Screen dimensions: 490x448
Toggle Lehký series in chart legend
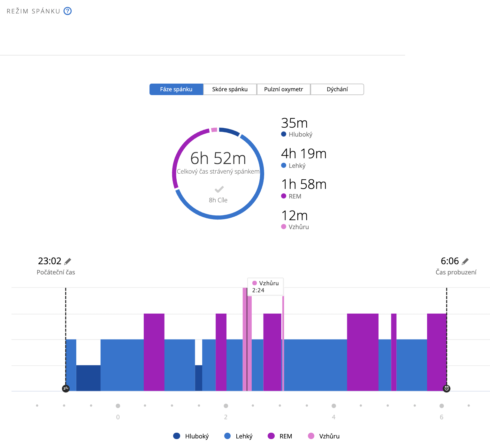(239, 436)
